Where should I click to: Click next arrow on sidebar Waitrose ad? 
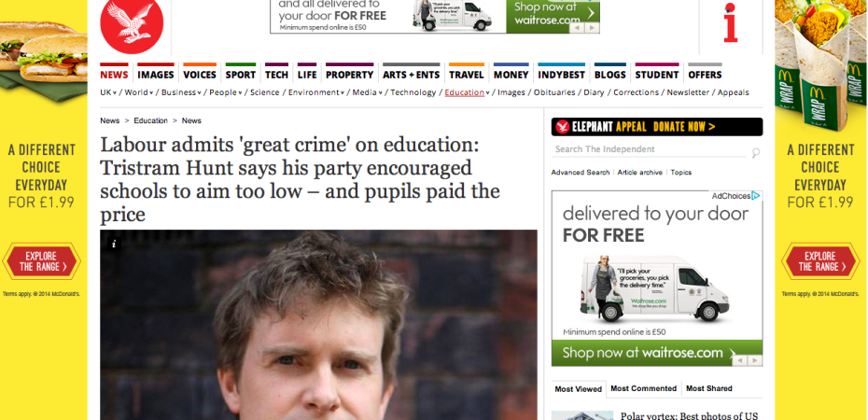click(x=755, y=360)
